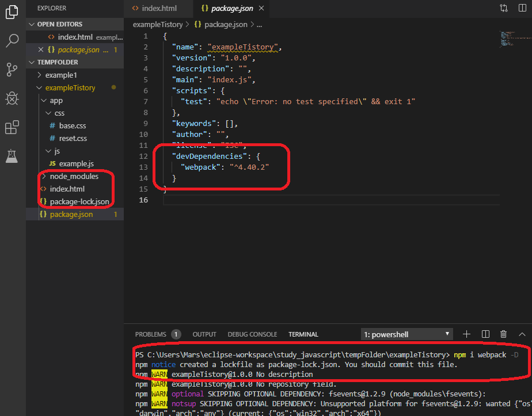
Task: Open the Test beaker icon in activity bar
Action: (12, 156)
